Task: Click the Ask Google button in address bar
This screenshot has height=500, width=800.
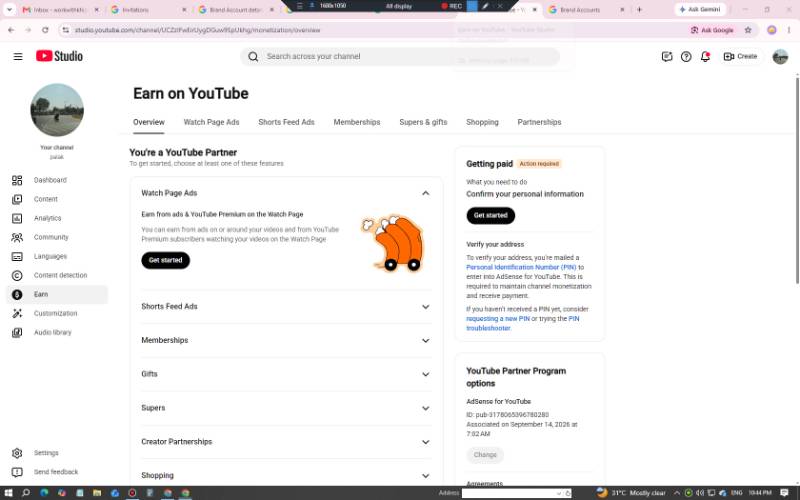Action: pyautogui.click(x=712, y=30)
